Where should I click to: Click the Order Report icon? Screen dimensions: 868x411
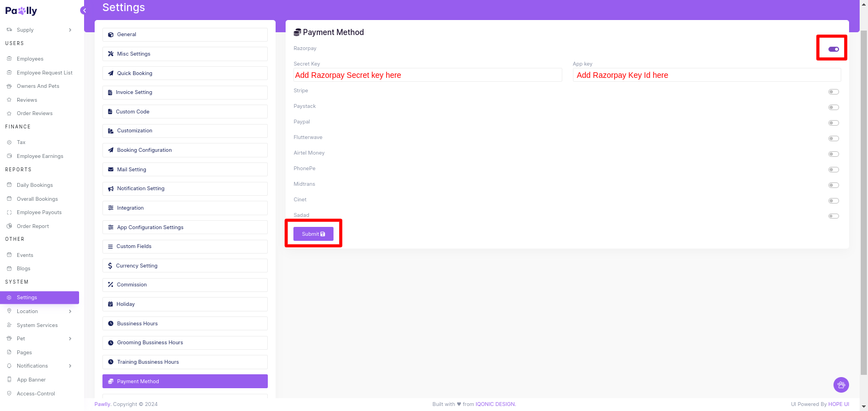[9, 226]
